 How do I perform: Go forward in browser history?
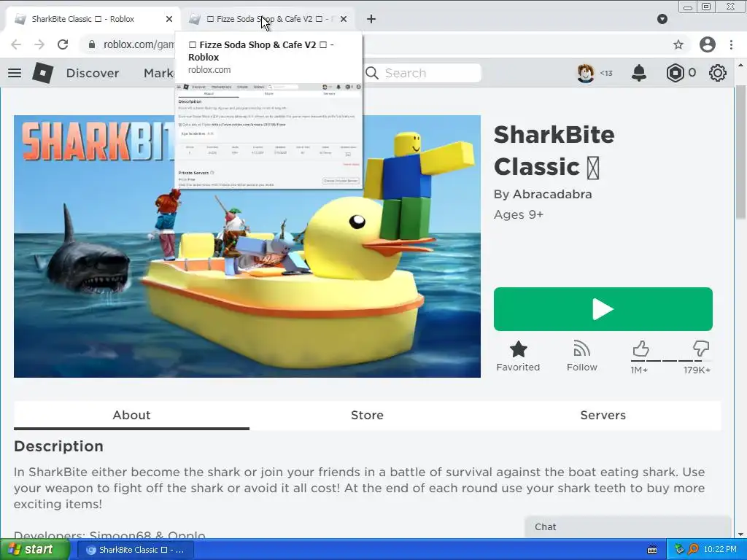39,44
